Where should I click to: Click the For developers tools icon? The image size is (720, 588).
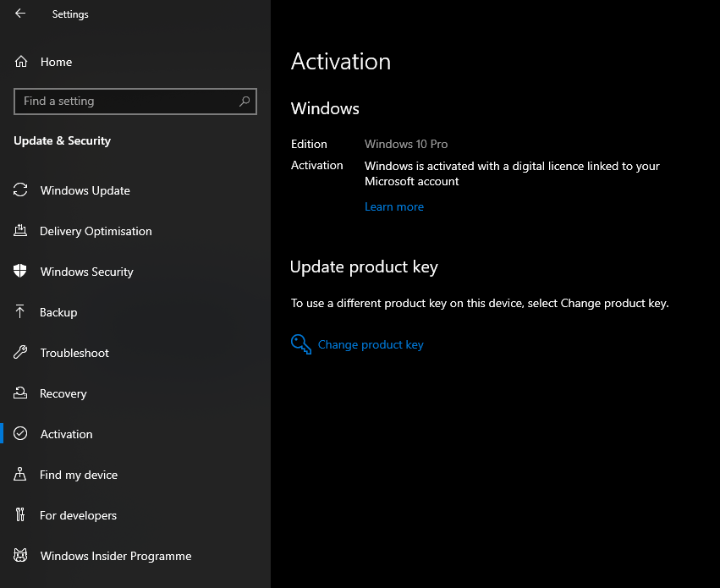(x=19, y=514)
